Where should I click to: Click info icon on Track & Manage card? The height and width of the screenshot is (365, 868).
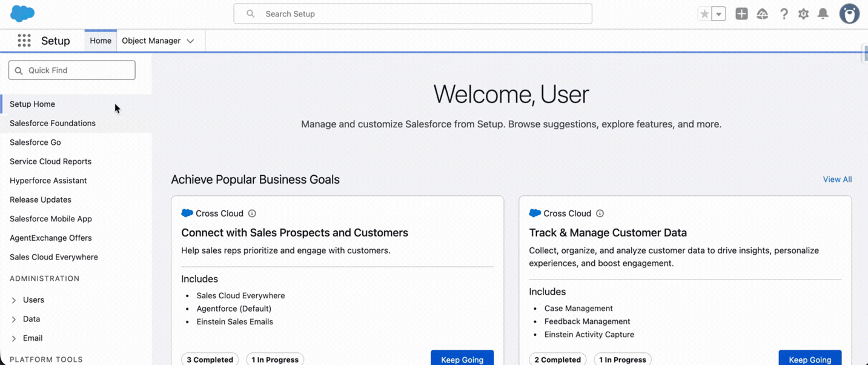point(600,213)
